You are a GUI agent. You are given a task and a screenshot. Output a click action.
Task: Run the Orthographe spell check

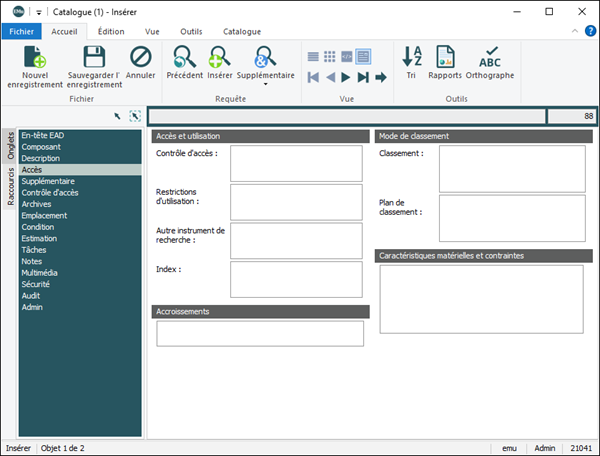click(490, 57)
